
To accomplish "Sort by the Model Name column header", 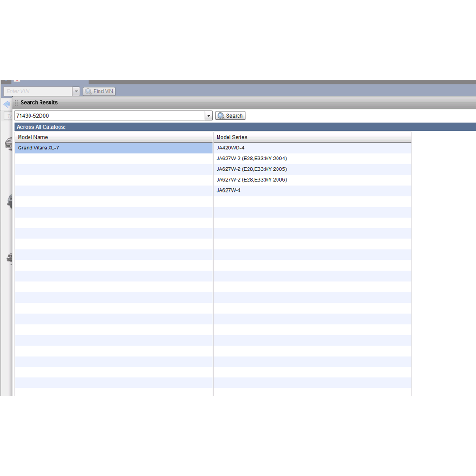I will click(x=113, y=137).
